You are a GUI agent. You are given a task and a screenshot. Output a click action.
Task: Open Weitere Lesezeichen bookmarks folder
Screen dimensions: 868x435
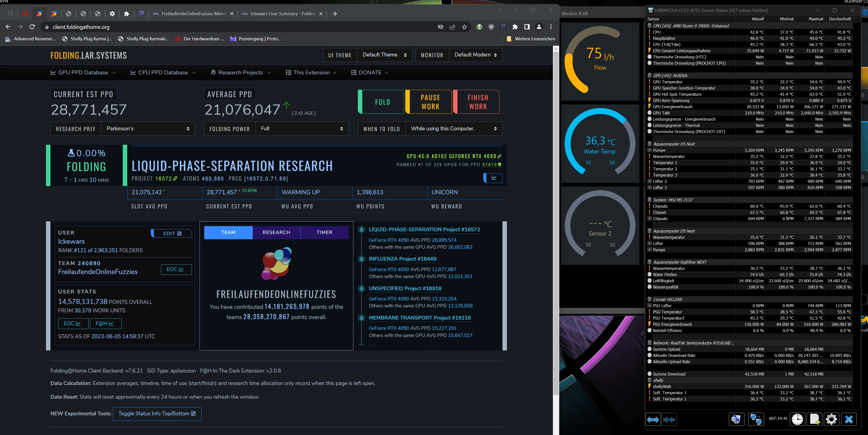[x=531, y=39]
